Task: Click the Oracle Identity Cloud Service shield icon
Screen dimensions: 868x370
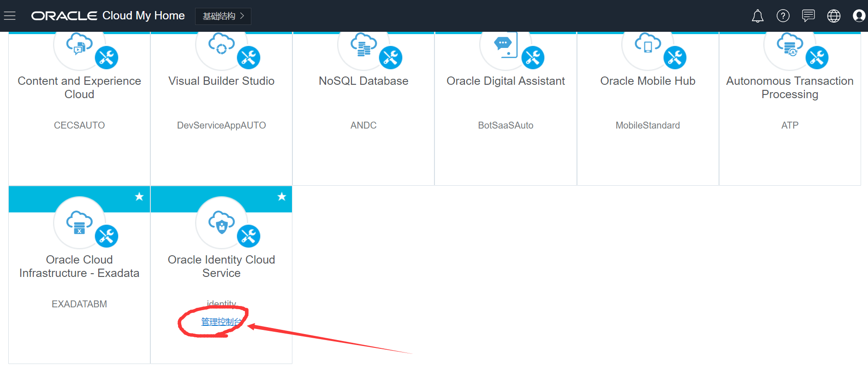Action: coord(221,223)
